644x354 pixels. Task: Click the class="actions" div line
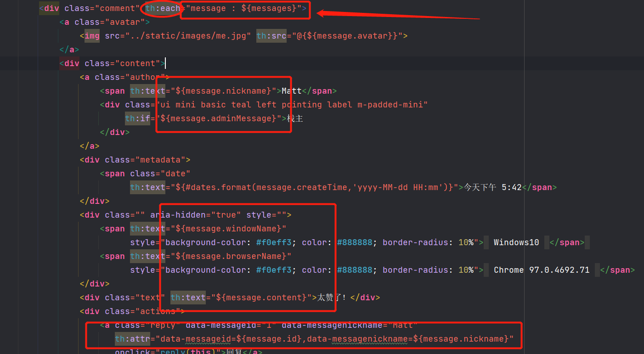[x=132, y=311]
